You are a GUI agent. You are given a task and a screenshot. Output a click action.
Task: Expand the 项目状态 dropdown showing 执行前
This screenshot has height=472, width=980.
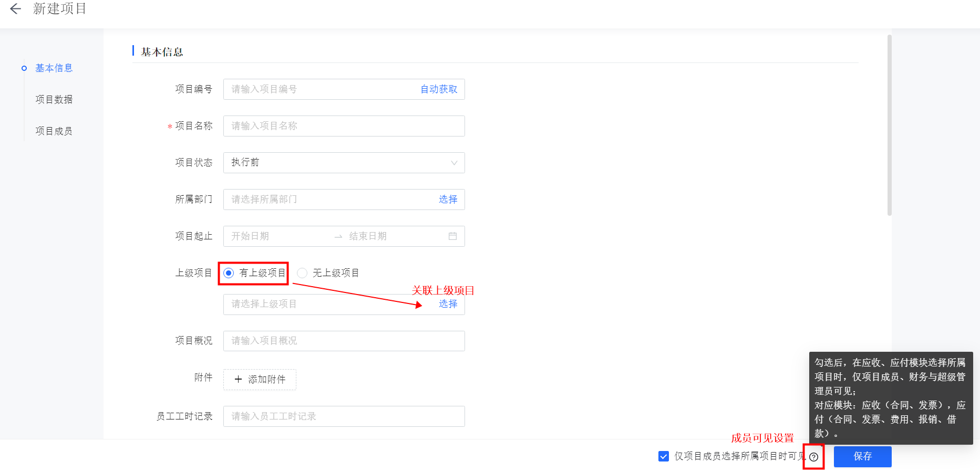coord(344,163)
